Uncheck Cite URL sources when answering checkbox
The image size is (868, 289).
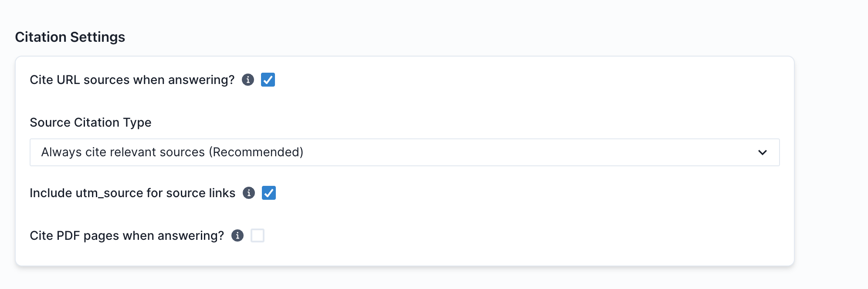click(268, 80)
